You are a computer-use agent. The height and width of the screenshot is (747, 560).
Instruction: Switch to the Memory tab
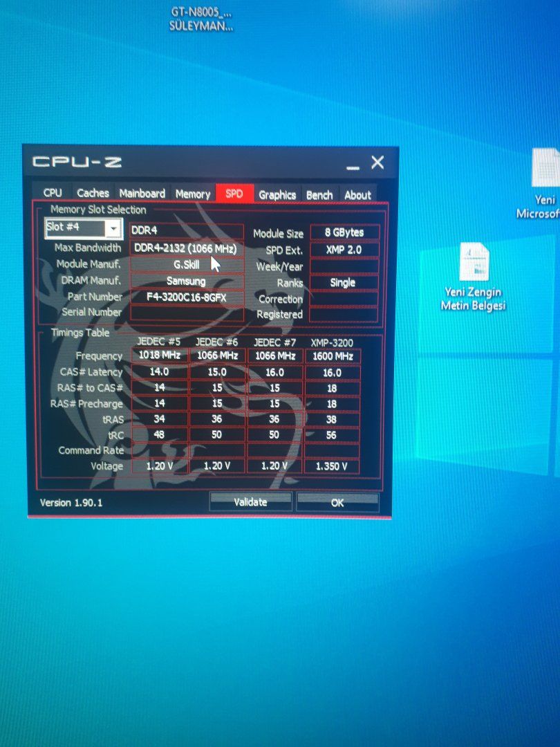(x=192, y=194)
